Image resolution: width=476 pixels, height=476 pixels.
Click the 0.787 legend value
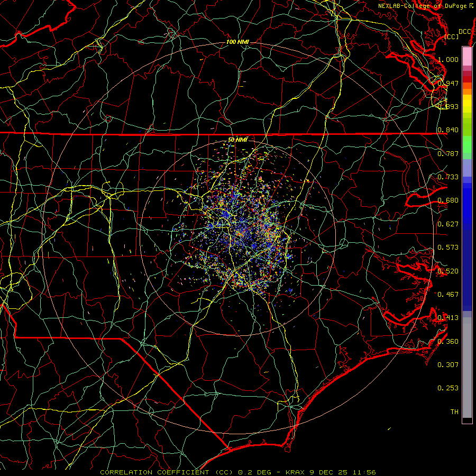[x=448, y=153]
